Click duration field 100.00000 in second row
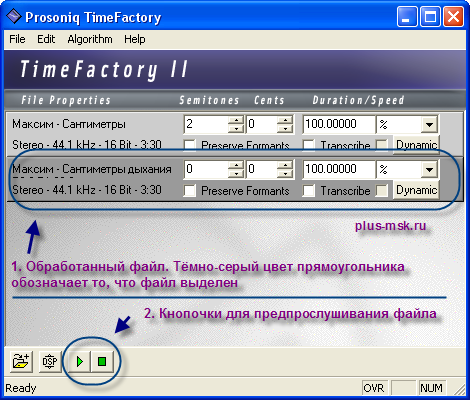The image size is (470, 400). point(339,169)
